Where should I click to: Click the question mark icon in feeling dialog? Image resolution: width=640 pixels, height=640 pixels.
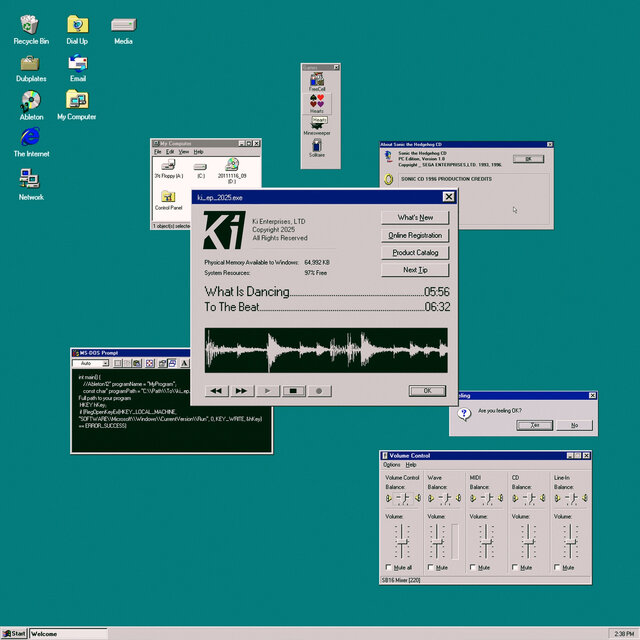point(464,414)
